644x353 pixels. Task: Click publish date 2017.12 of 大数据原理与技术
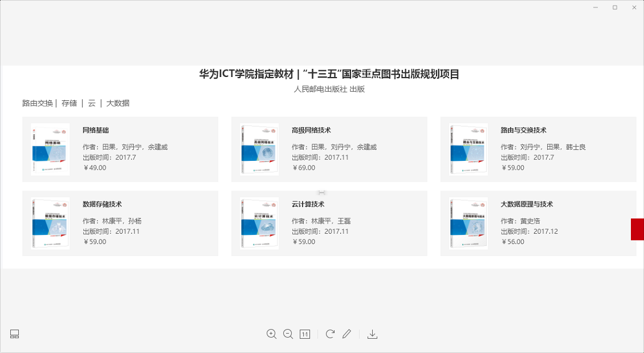(529, 232)
